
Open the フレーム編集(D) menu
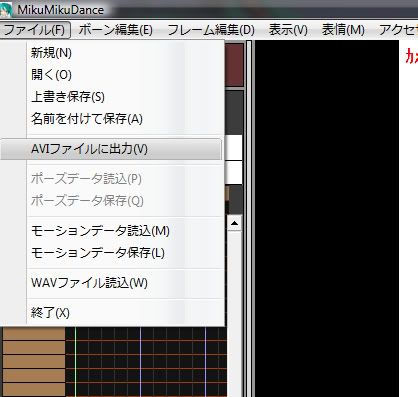click(211, 30)
